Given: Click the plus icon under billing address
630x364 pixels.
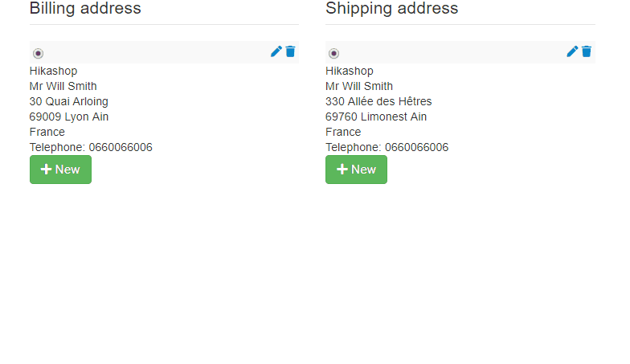Looking at the screenshot, I should [47, 169].
